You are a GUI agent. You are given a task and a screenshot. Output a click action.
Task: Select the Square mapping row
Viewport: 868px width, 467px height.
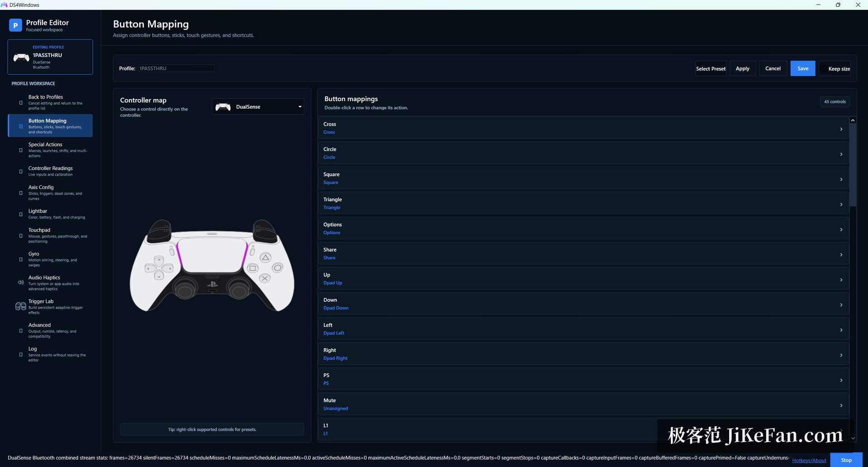coord(583,178)
